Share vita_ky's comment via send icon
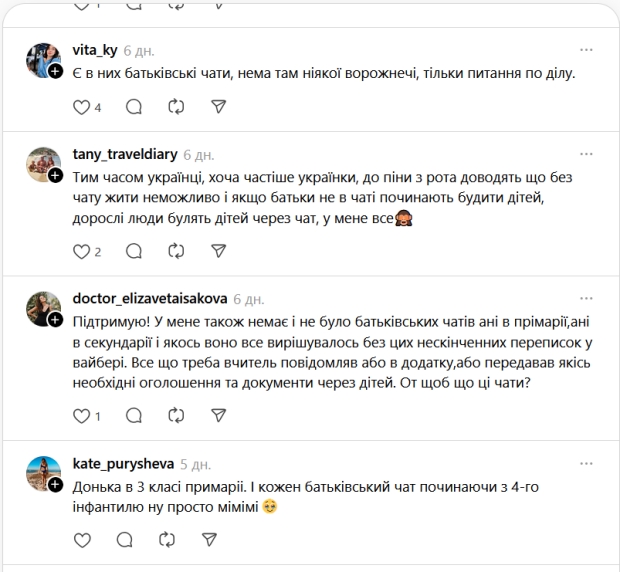 coord(218,107)
